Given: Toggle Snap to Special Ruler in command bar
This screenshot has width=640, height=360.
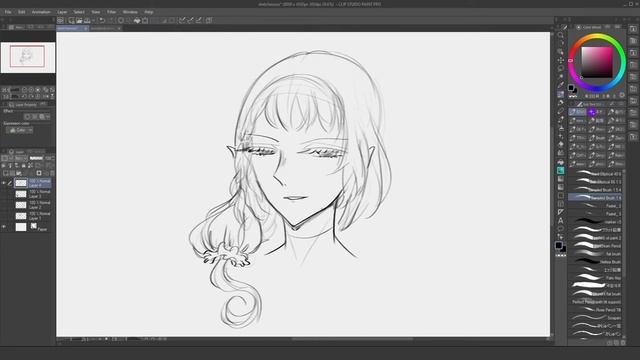Looking at the screenshot, I should (190, 20).
